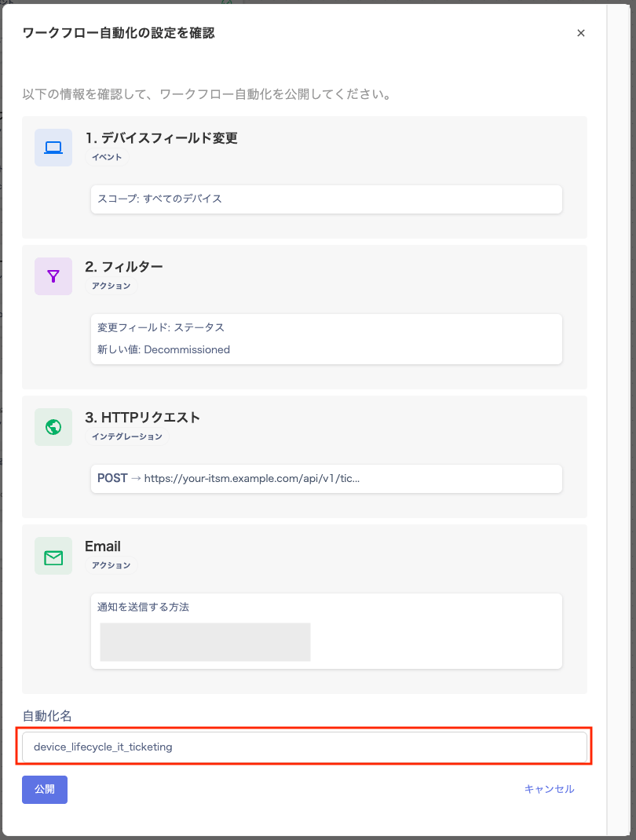Screen dimensions: 636x840
Task: Click the dialog title ワークフロー自動化の設定を確認
Action: coord(119,33)
